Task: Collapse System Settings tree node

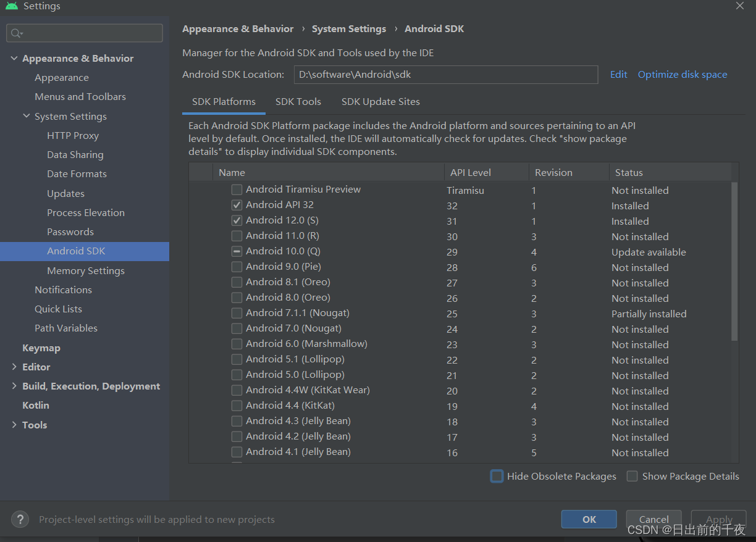Action: tap(27, 116)
